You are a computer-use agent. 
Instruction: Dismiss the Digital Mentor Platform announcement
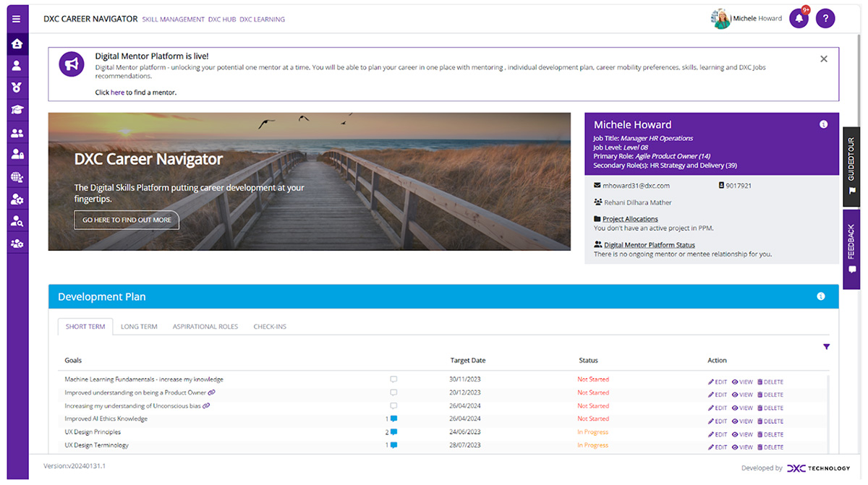click(823, 59)
